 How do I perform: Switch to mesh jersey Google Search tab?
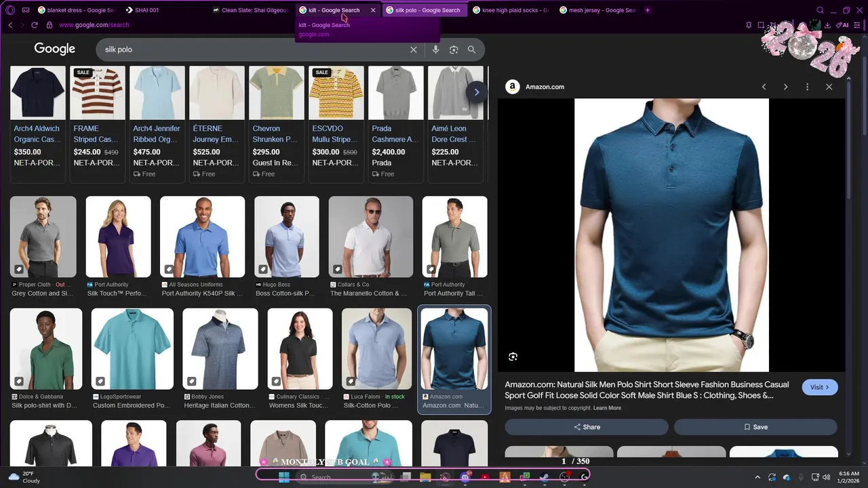coord(597,10)
